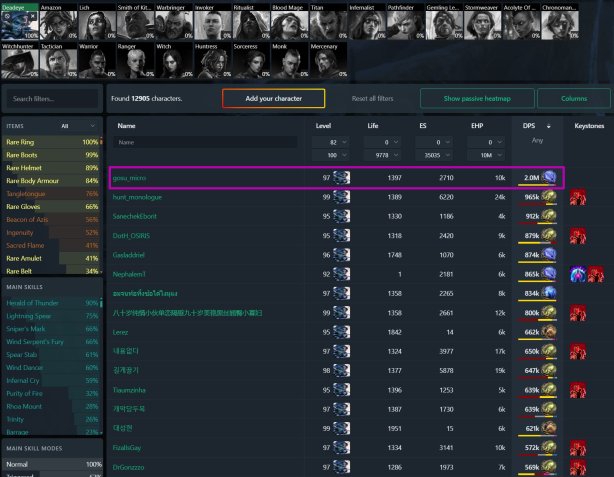Click the skill gem icon in Gasladdriel row
Image resolution: width=614 pixels, height=477 pixels.
549,254
